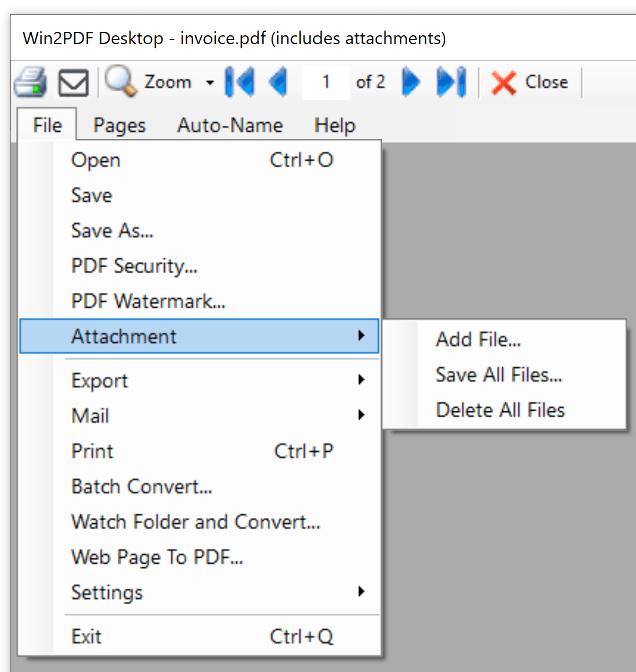Click the page number input field
Viewport: 636px width, 672px height.
326,82
